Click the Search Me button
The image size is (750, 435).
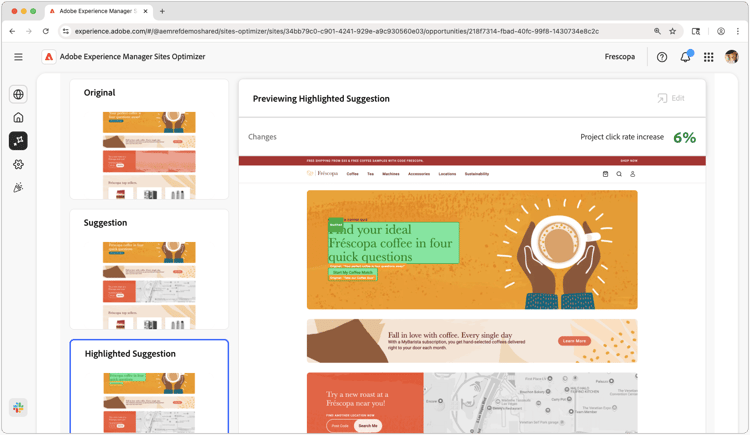[368, 425]
